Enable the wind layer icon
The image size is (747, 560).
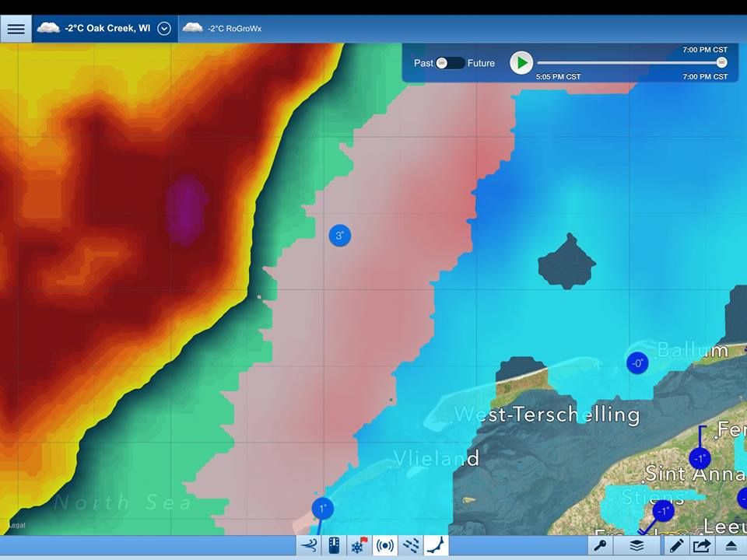click(309, 546)
